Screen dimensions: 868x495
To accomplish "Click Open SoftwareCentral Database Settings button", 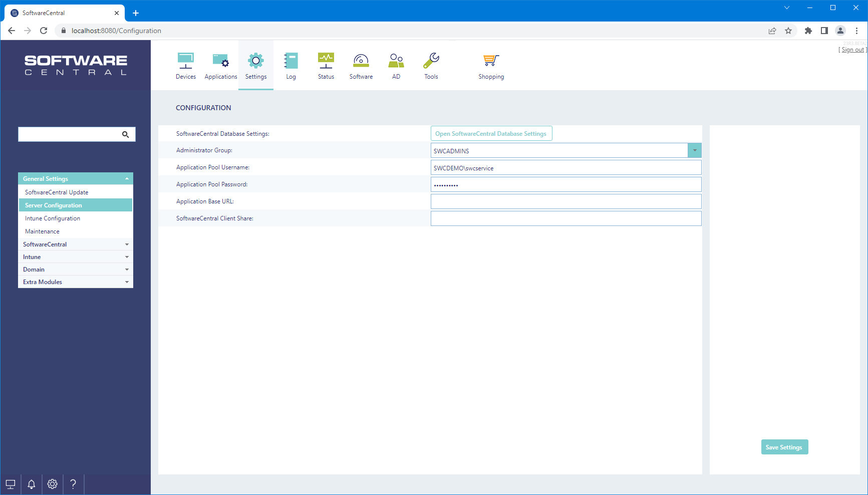I will [491, 134].
